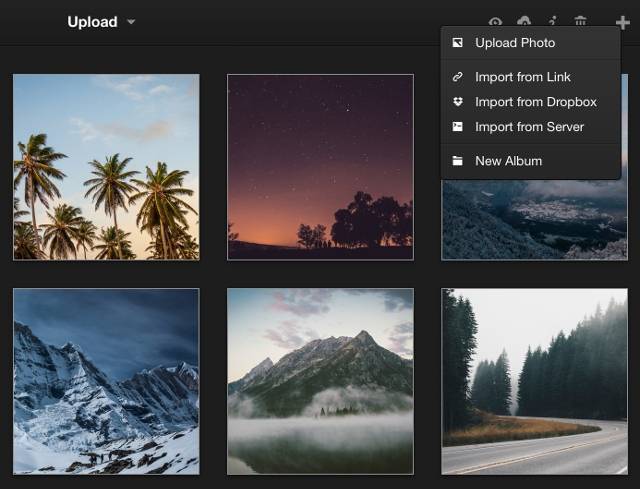Image resolution: width=640 pixels, height=489 pixels.
Task: Expand the Upload title dropdown arrow
Action: coord(131,22)
